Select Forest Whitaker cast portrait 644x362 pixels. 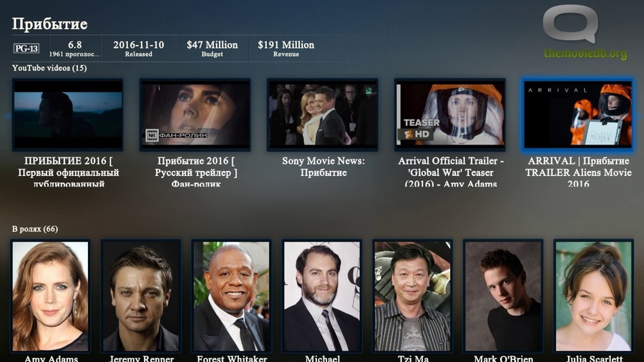click(231, 296)
